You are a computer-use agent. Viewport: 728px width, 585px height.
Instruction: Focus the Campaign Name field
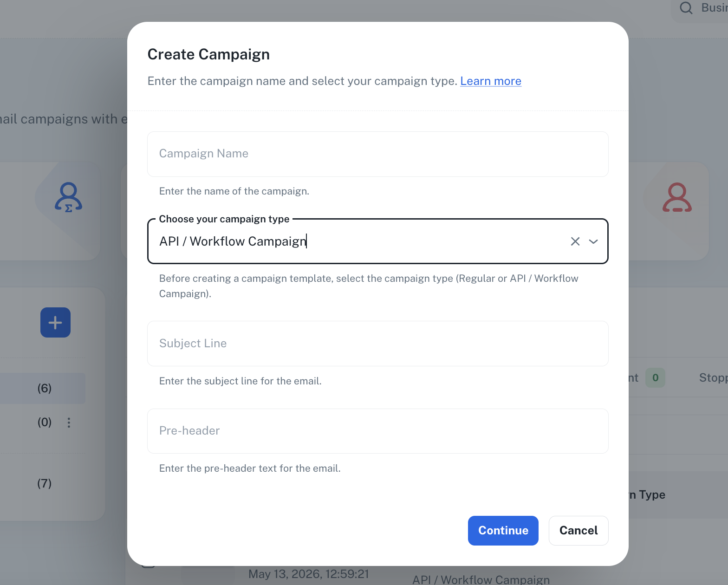(378, 154)
